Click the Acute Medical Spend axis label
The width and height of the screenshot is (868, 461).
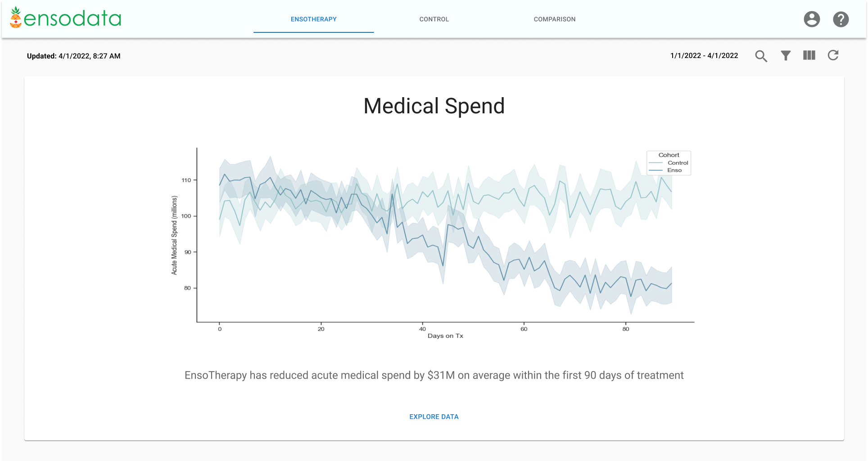pos(174,235)
